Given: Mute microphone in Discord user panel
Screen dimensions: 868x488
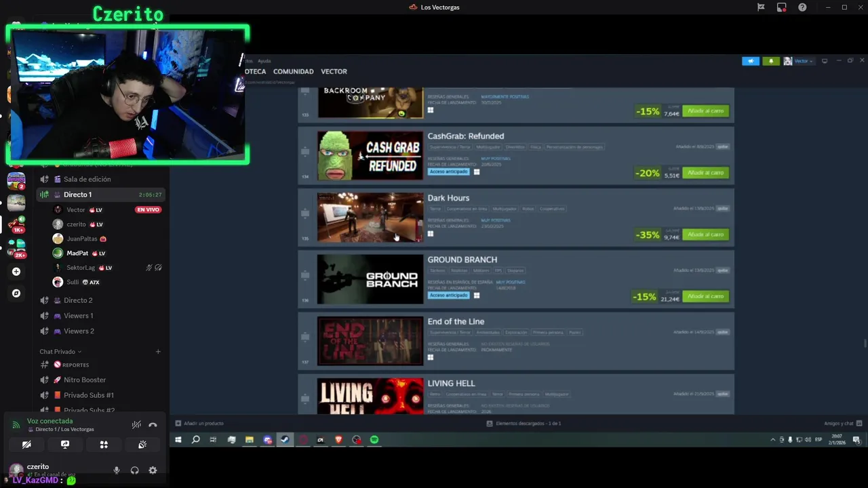Looking at the screenshot, I should [x=117, y=470].
